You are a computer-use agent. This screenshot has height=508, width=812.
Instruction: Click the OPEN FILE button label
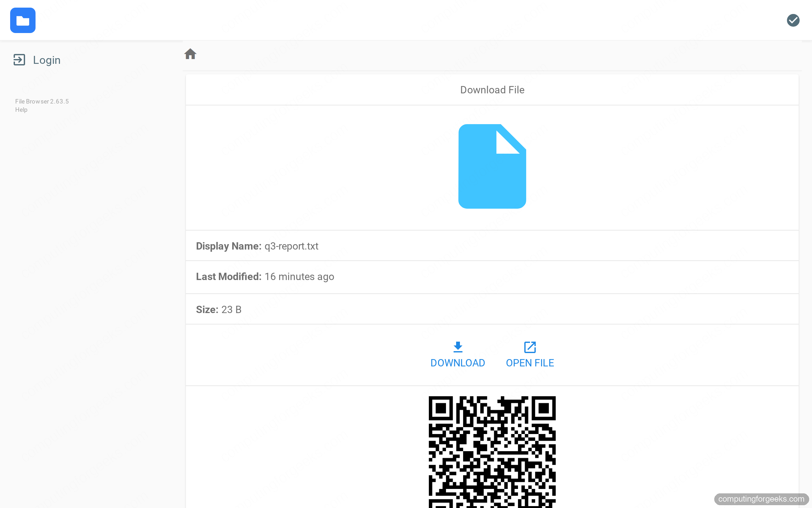(530, 363)
